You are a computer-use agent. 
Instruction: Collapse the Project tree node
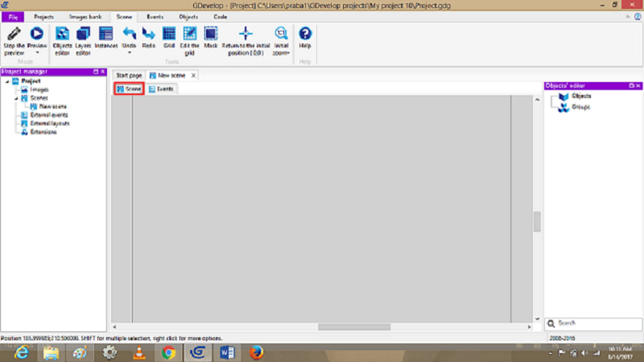click(x=7, y=81)
